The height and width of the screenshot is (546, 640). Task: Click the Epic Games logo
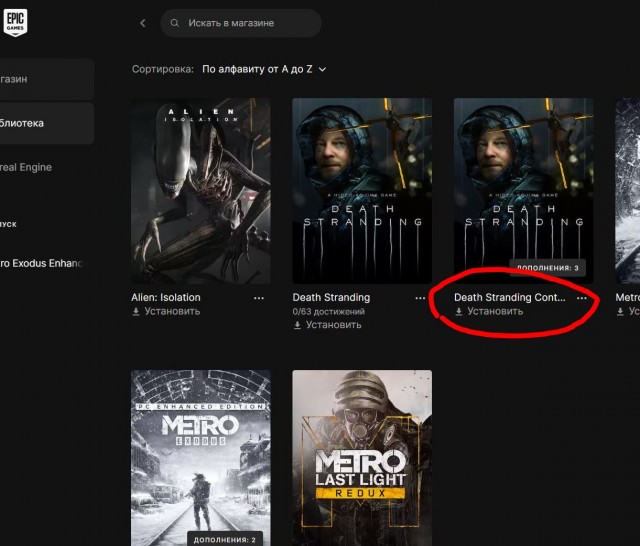pyautogui.click(x=16, y=22)
